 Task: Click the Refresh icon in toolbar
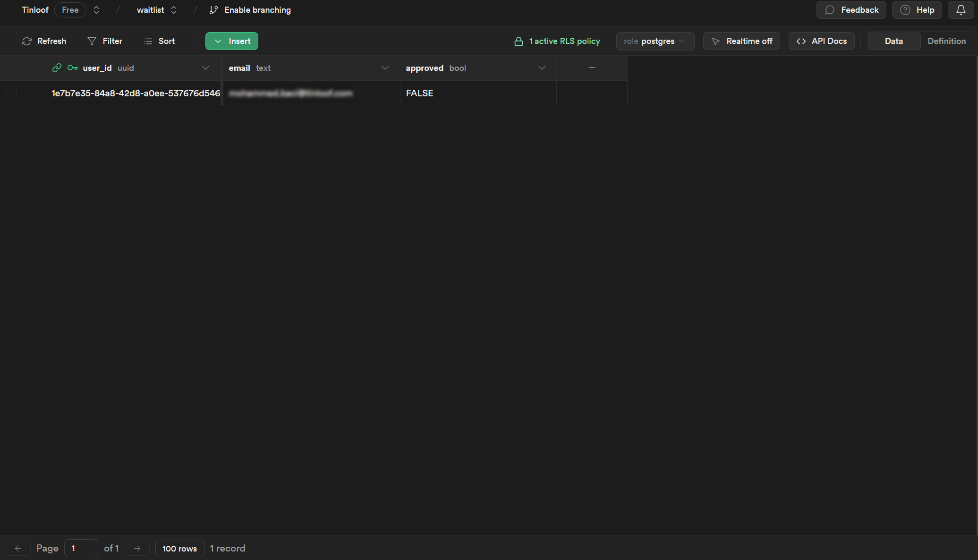click(27, 42)
